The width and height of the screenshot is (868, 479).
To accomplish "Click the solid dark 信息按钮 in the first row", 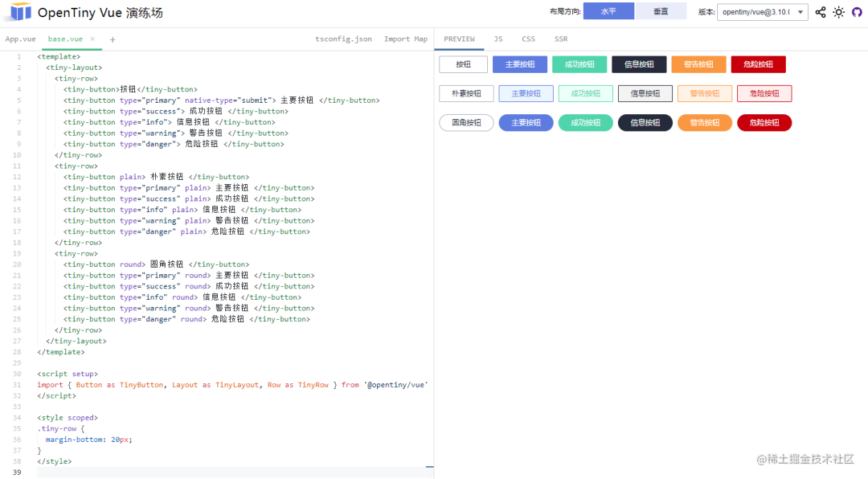I will [x=639, y=64].
